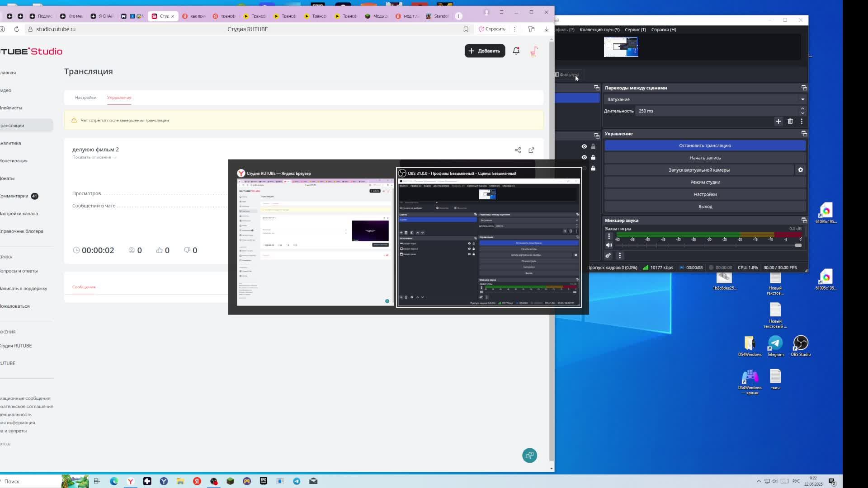Screen dimensions: 868x488
Task: Toggle visibility eye of first source
Action: [x=584, y=146]
